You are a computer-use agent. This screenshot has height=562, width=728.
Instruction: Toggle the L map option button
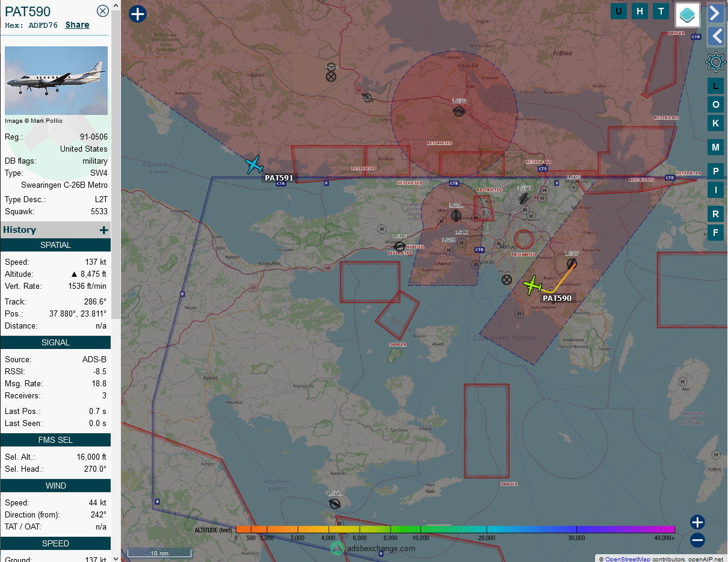tap(715, 85)
